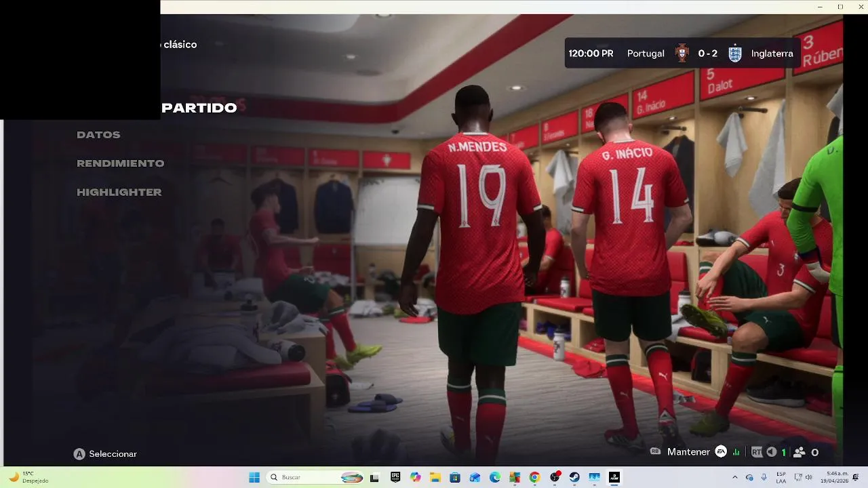Screen dimensions: 868x488
Task: Click the 120:00 PR match time
Action: point(591,54)
